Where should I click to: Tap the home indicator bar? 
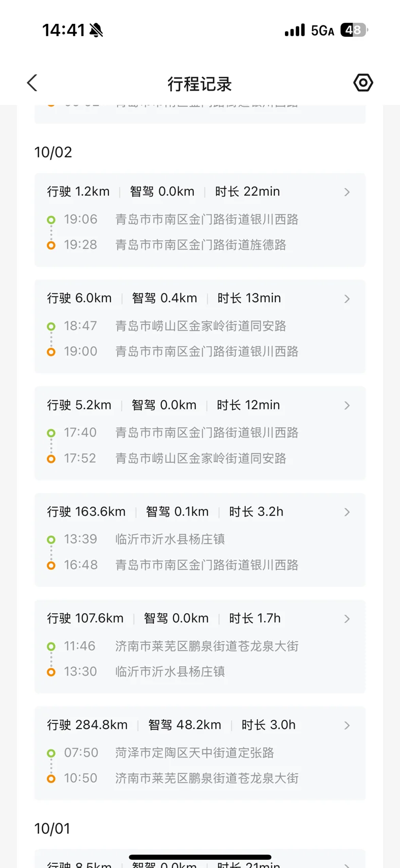(x=200, y=857)
